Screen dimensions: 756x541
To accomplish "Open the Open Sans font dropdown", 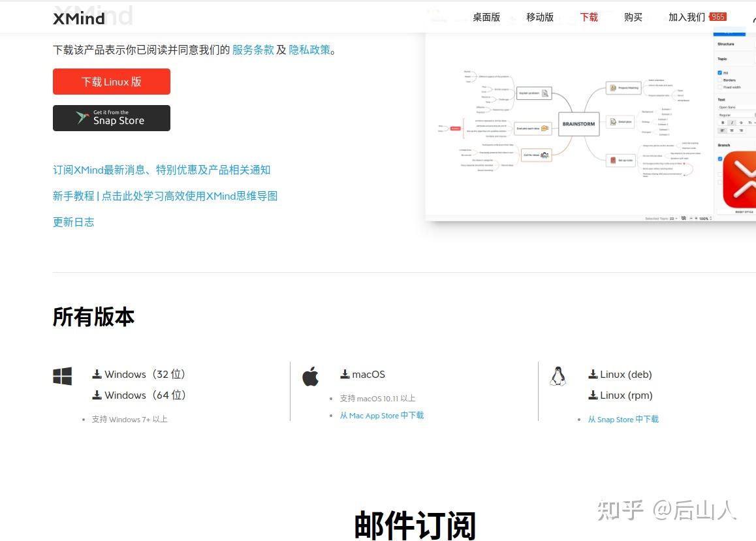I will tap(728, 106).
